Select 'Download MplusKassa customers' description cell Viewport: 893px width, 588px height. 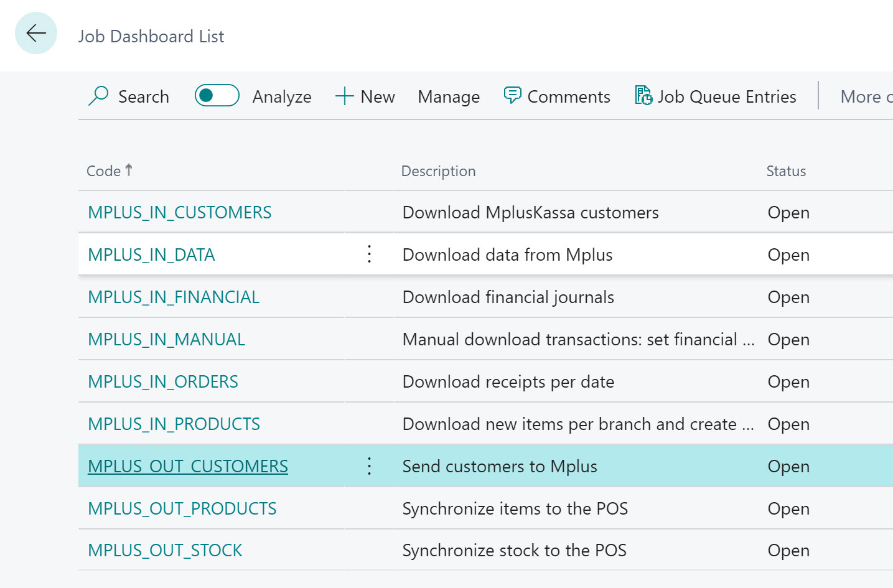click(x=530, y=212)
